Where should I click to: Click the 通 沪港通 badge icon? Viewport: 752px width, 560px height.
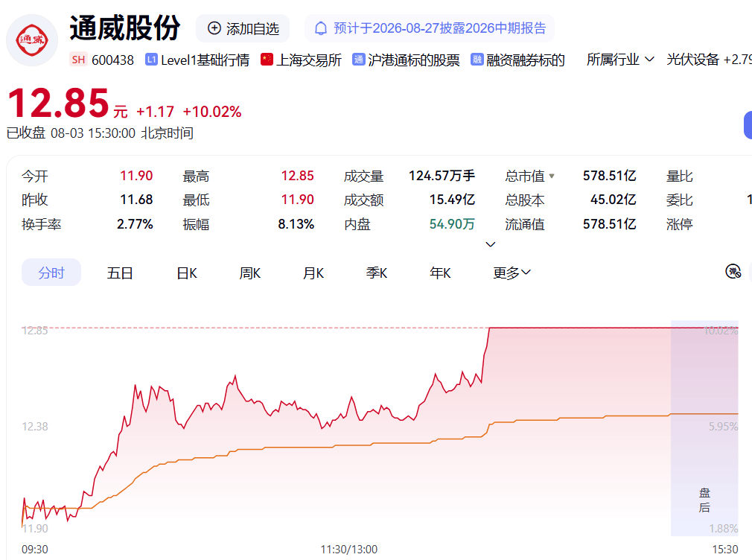[x=358, y=60]
